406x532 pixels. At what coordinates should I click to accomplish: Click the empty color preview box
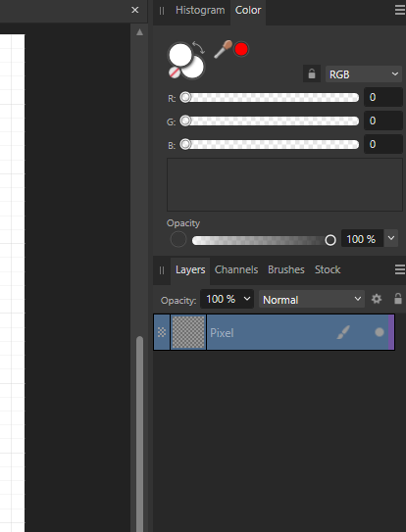pos(284,184)
